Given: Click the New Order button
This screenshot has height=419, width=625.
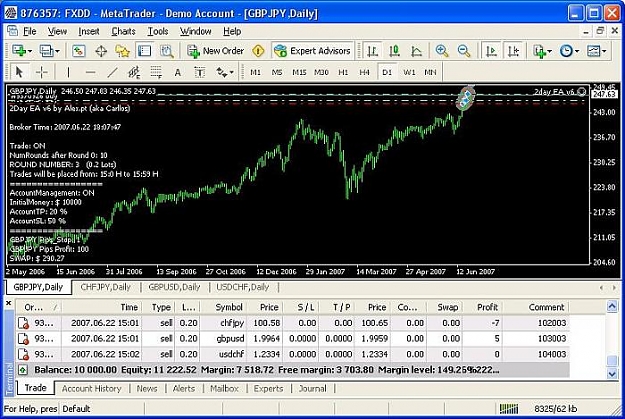Looking at the screenshot, I should click(216, 51).
